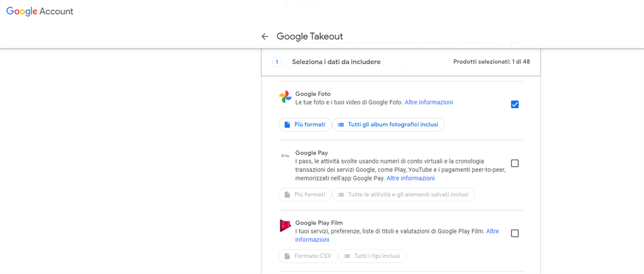
Task: Open Altre informazioni link for Google Foto
Action: 428,102
